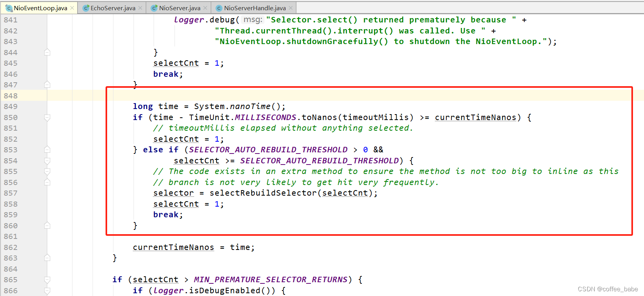Click timeoutMillis argument on line 850

pos(376,117)
